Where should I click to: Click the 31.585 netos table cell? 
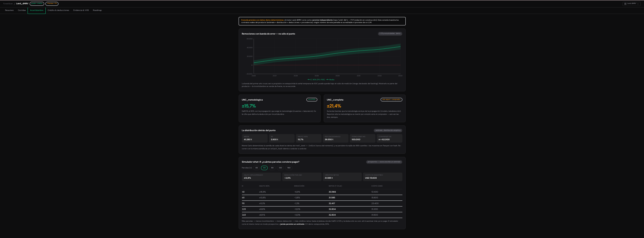332,198
